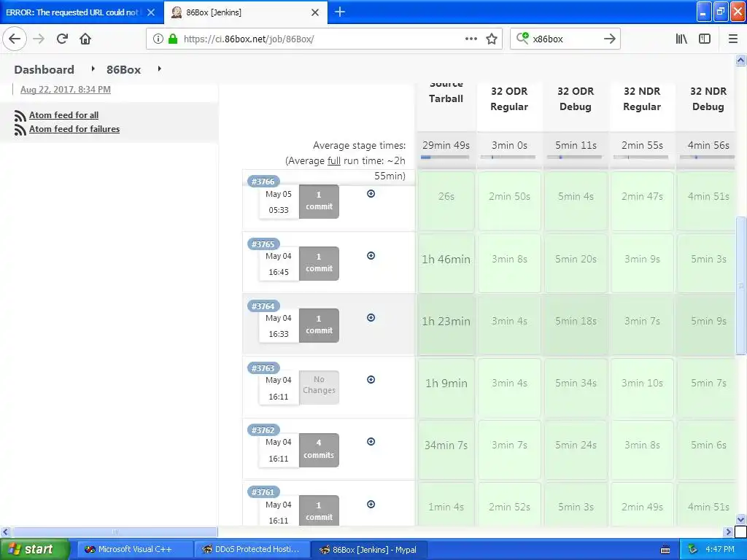This screenshot has height=560, width=747.
Task: Click the Jenkins favicon on active tab
Action: click(177, 12)
